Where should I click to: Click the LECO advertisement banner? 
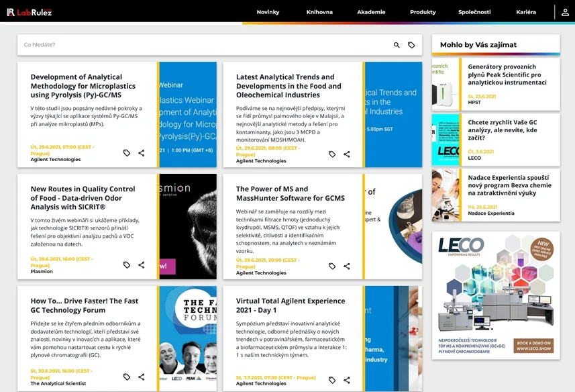(x=496, y=295)
